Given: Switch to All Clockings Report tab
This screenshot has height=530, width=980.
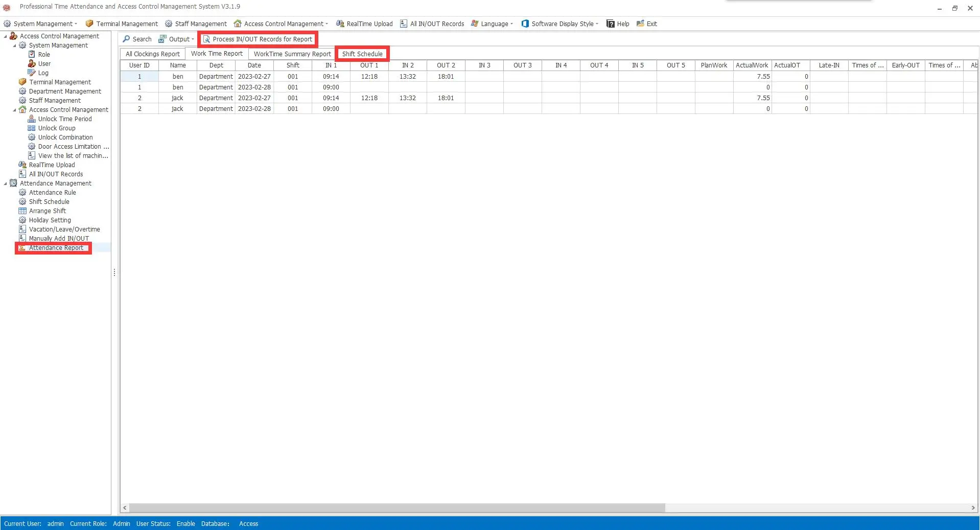Looking at the screenshot, I should pos(153,54).
